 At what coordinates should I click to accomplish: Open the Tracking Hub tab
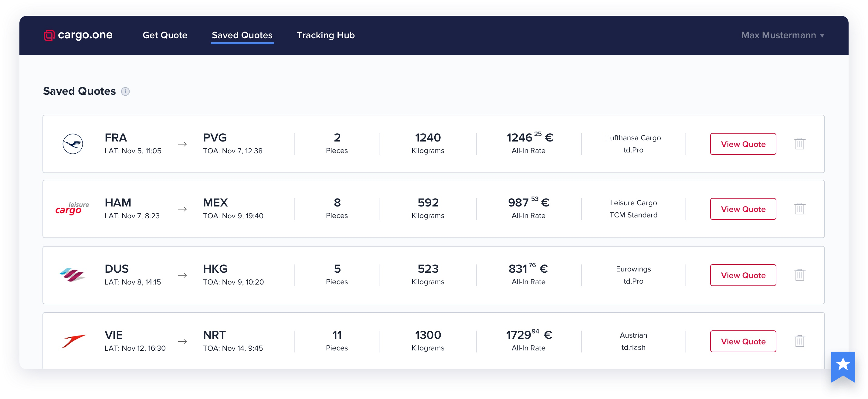[x=325, y=35]
